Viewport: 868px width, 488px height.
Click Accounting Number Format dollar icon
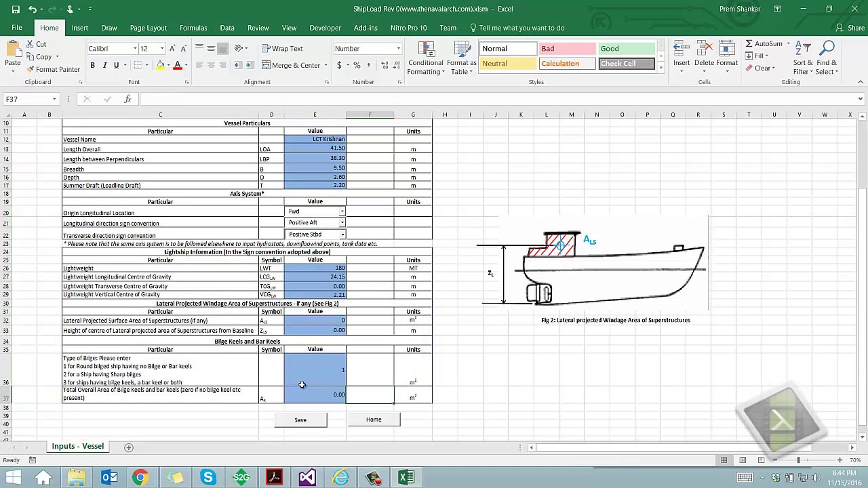pyautogui.click(x=339, y=65)
